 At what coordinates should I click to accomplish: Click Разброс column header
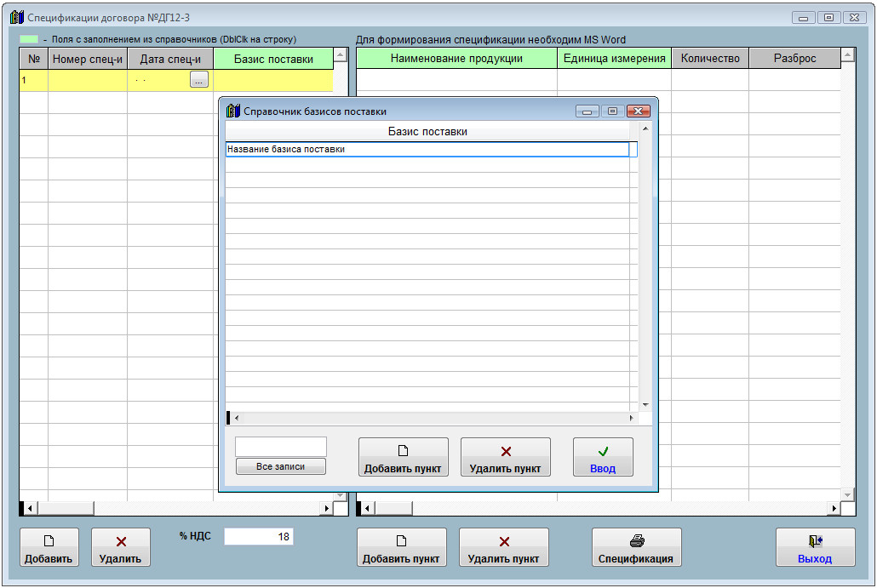pyautogui.click(x=794, y=58)
